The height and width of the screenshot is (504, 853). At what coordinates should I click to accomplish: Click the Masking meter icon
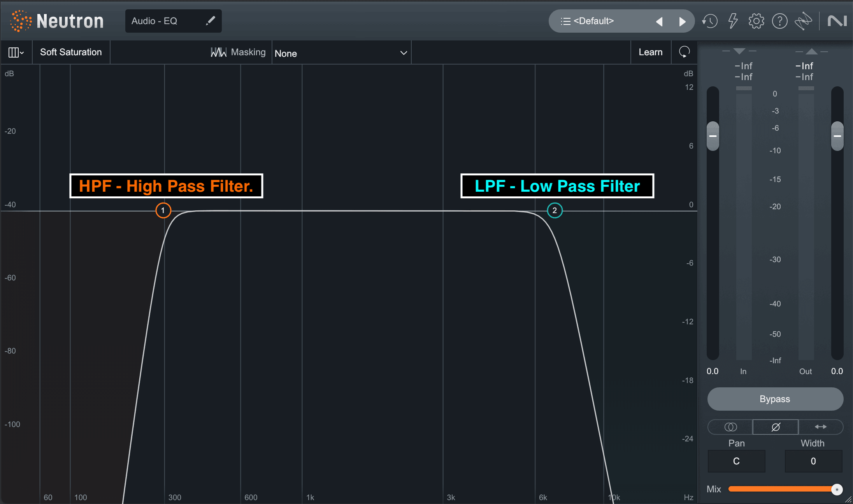pos(218,52)
